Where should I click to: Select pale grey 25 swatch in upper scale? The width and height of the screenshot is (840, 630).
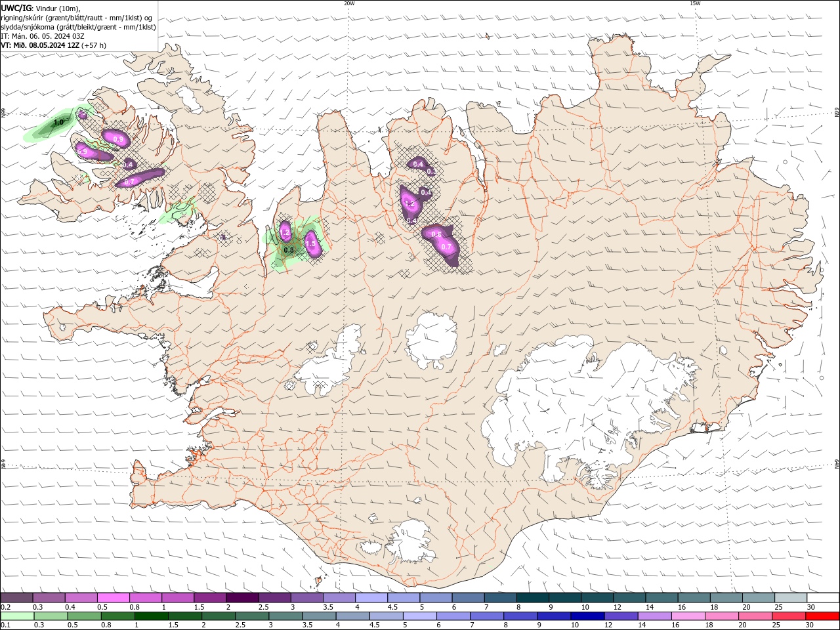pyautogui.click(x=791, y=598)
